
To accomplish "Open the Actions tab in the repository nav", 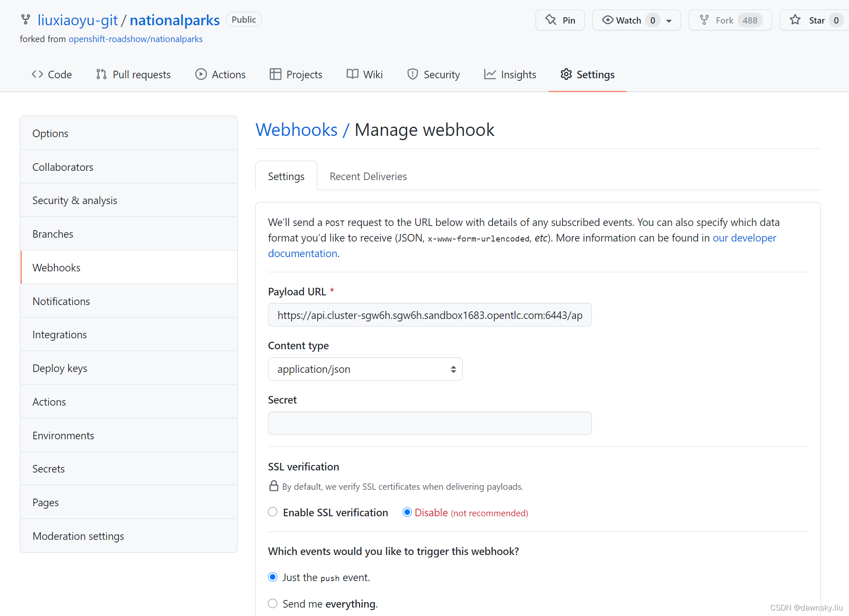I will (x=220, y=74).
